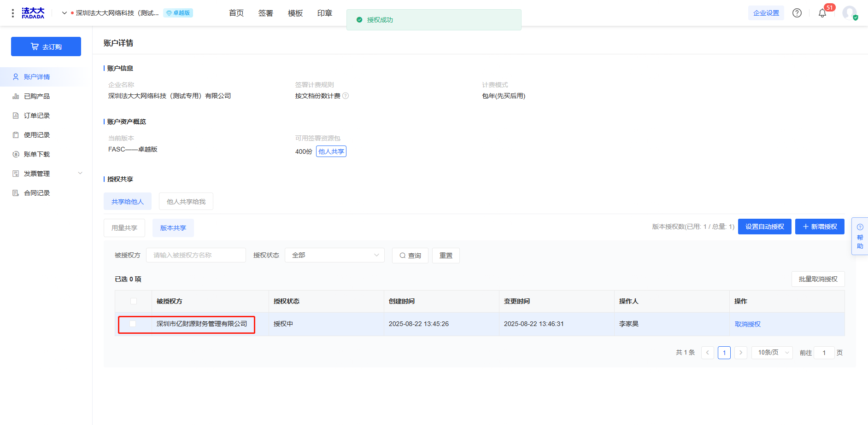The height and width of the screenshot is (425, 868).
Task: Select page 1 in pagination
Action: 724,353
